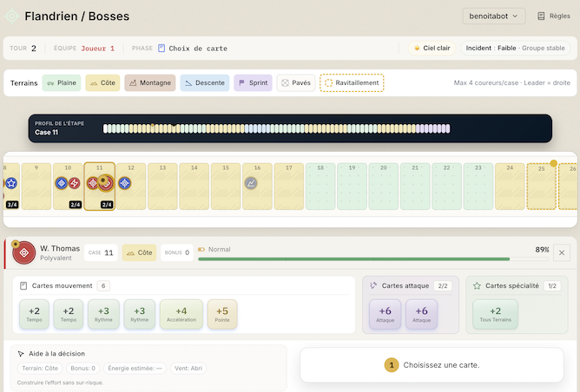This screenshot has height=392, width=580.
Task: Select the W. Thomas rider avatar
Action: pyautogui.click(x=24, y=252)
